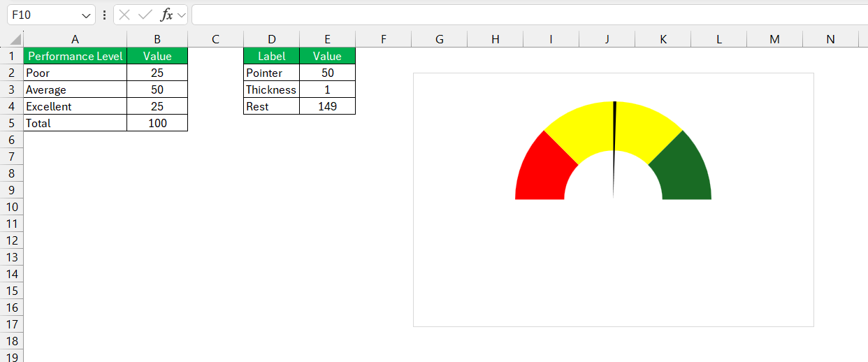This screenshot has width=868, height=362.
Task: Click the Enter checkmark icon in formula bar
Action: pos(145,15)
